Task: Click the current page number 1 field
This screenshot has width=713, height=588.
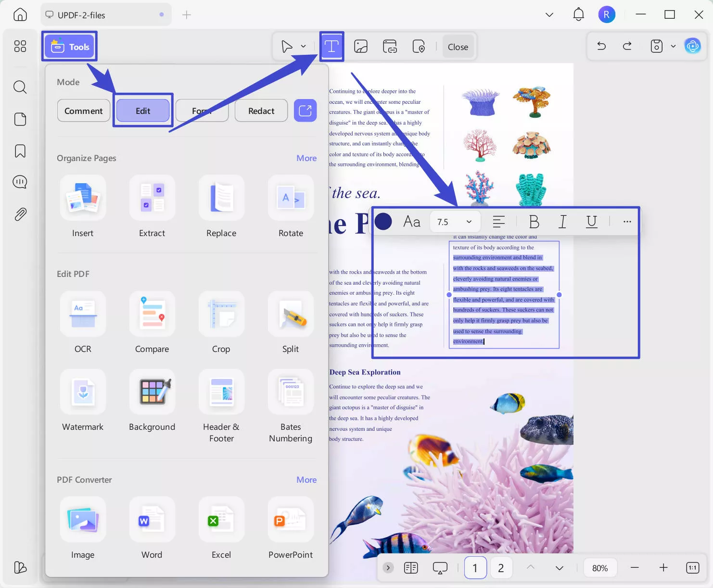Action: tap(475, 568)
